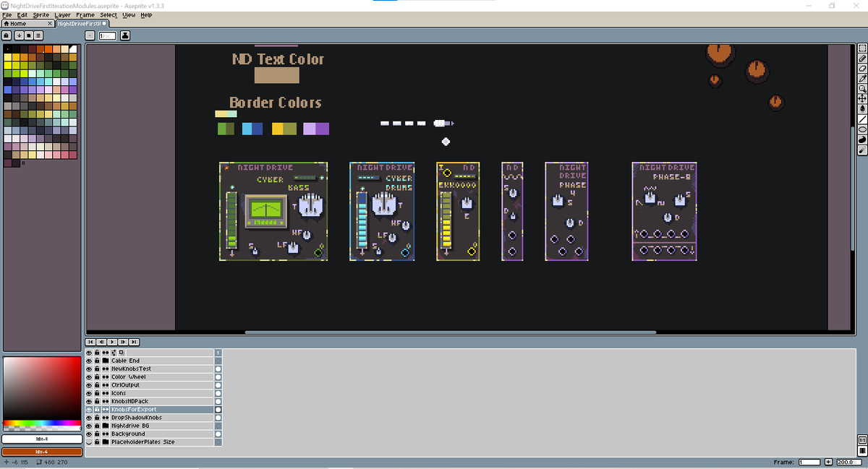Open the View menu
868x469 pixels.
tap(129, 14)
